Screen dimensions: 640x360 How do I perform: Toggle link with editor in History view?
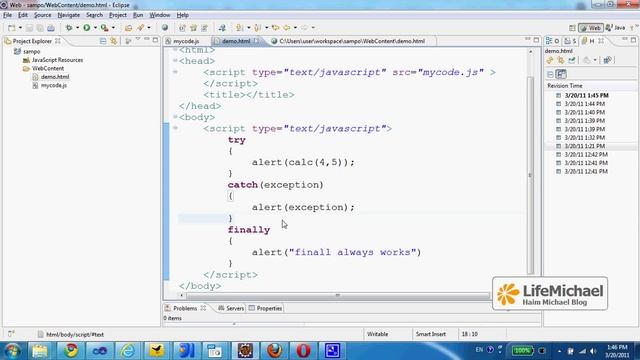pyautogui.click(x=561, y=60)
